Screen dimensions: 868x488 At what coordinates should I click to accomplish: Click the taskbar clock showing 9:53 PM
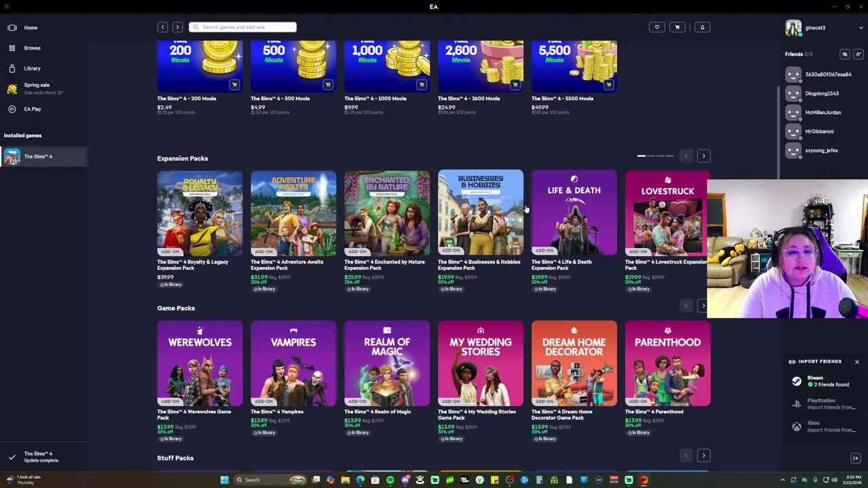click(x=852, y=480)
